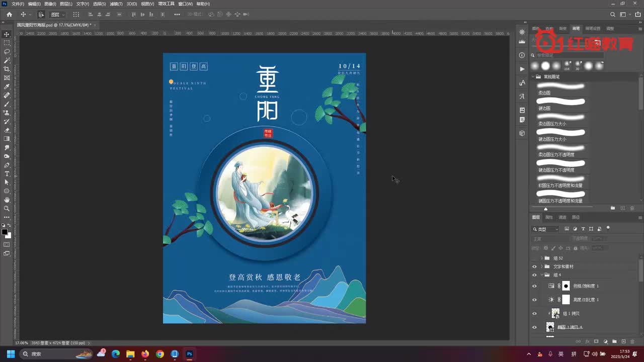Select the Pen tool
Viewport: 644px width, 362px height.
(7, 165)
